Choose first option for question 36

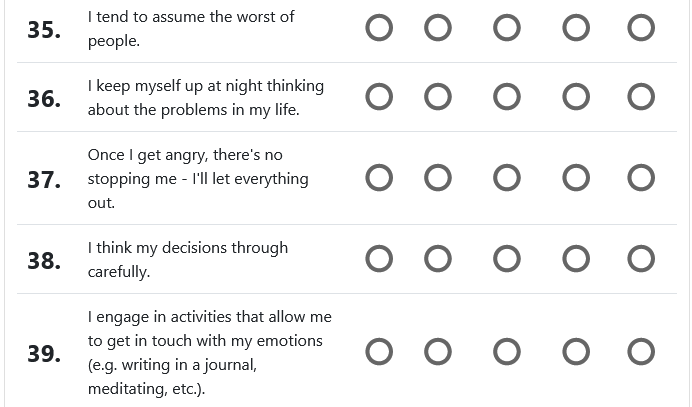click(379, 97)
